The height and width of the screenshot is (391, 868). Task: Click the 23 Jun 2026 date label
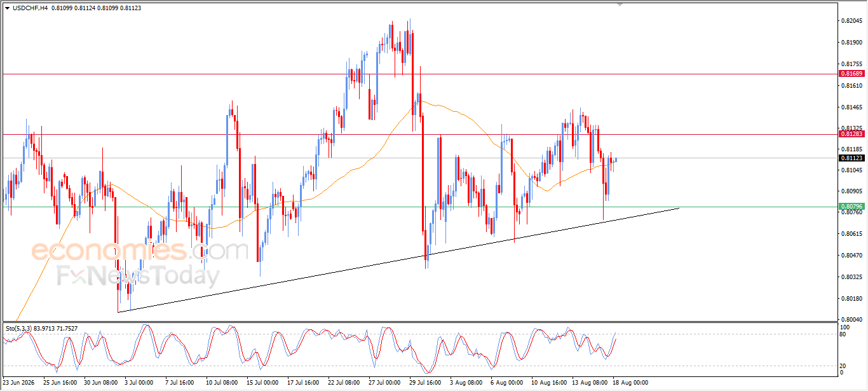point(18,383)
